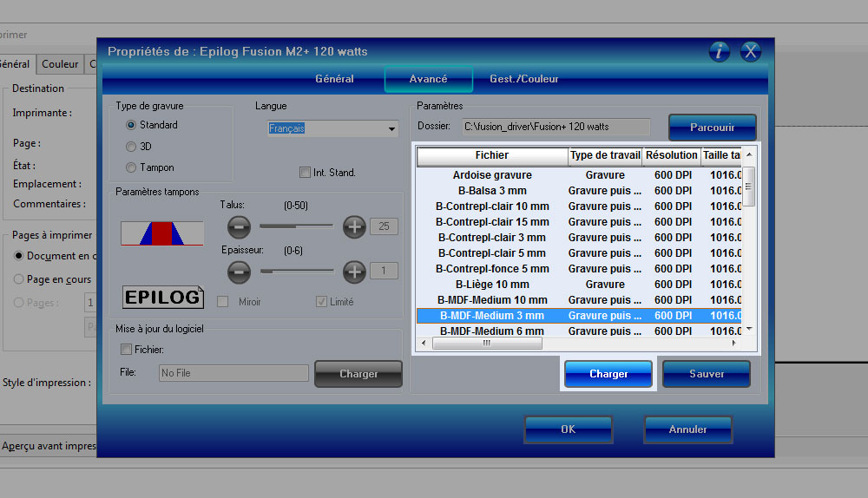Click the Talus value field showing 25
Screen dimensions: 868x498
tap(384, 226)
